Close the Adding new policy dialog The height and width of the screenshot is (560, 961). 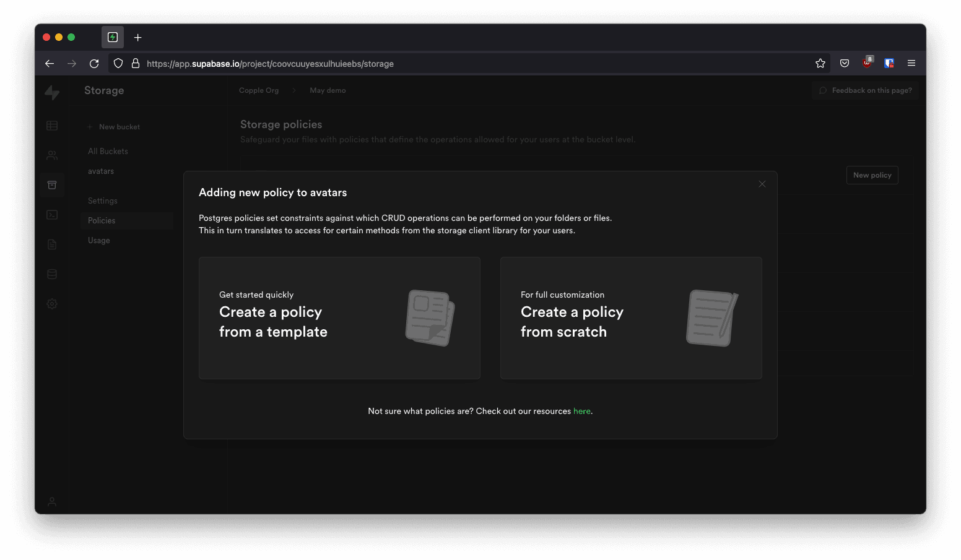point(762,184)
